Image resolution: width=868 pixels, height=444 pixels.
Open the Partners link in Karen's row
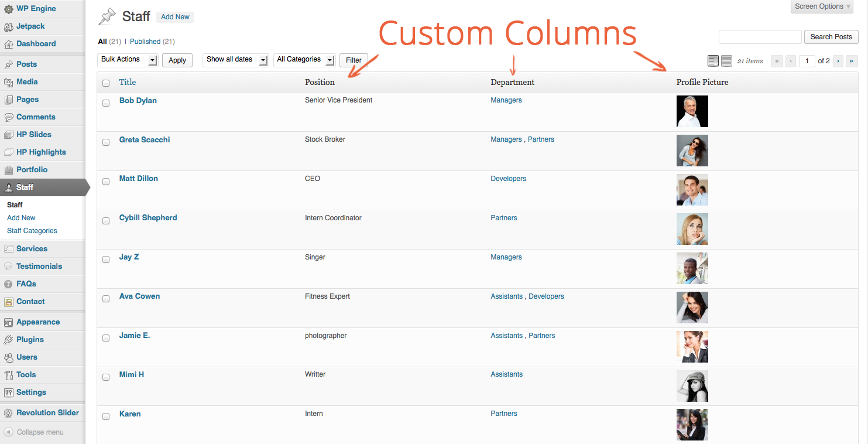pos(504,414)
